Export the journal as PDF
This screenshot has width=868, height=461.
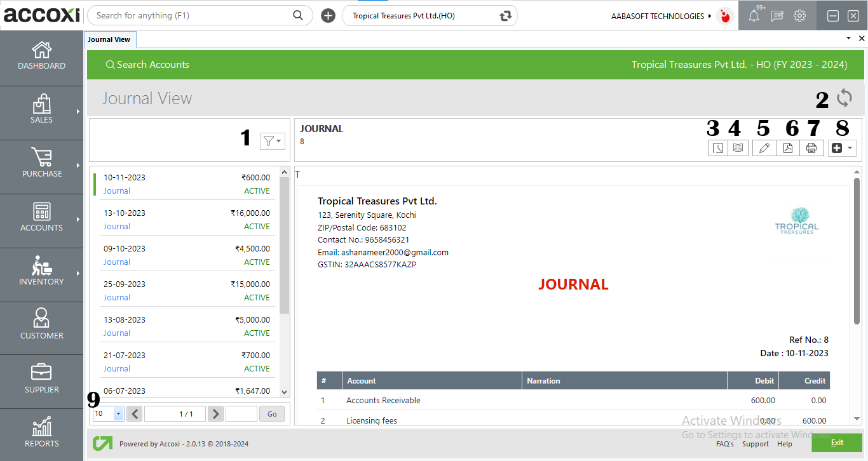(788, 147)
